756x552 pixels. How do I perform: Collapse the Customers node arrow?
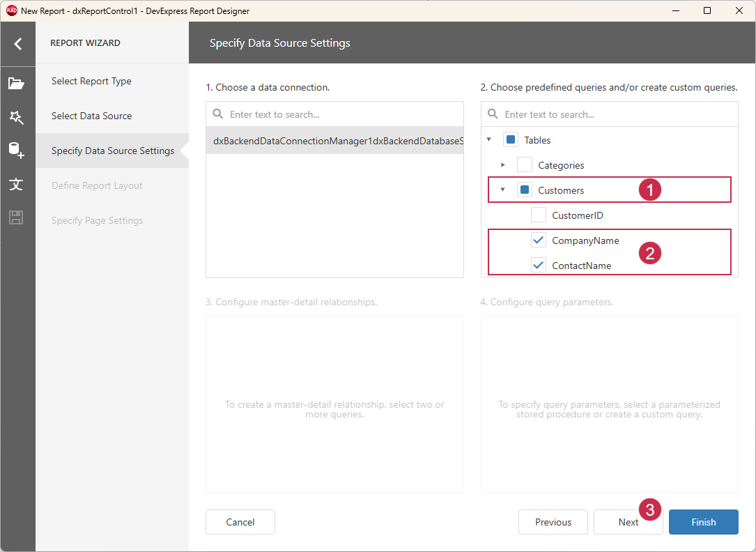pos(503,190)
